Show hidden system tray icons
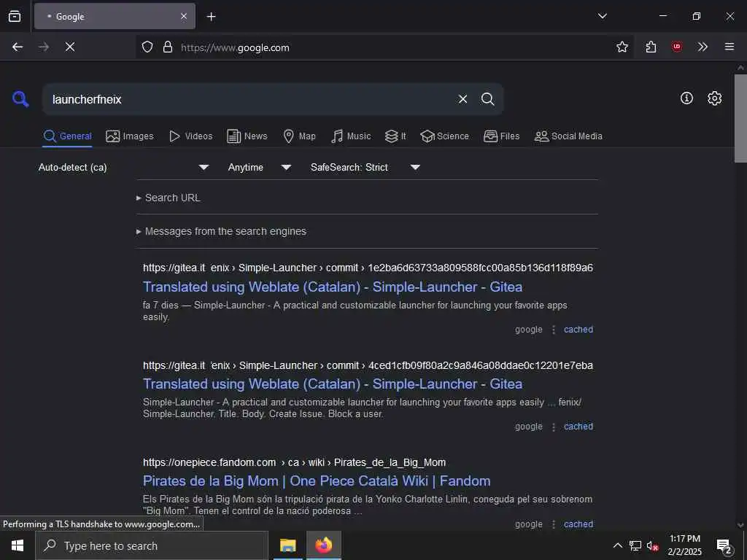 [x=617, y=545]
